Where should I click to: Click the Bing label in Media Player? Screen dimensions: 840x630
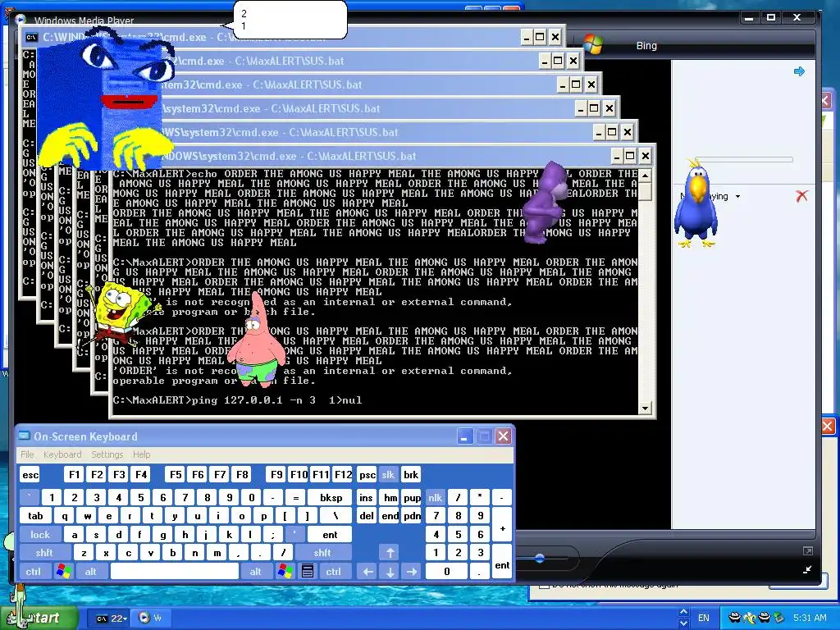[646, 46]
